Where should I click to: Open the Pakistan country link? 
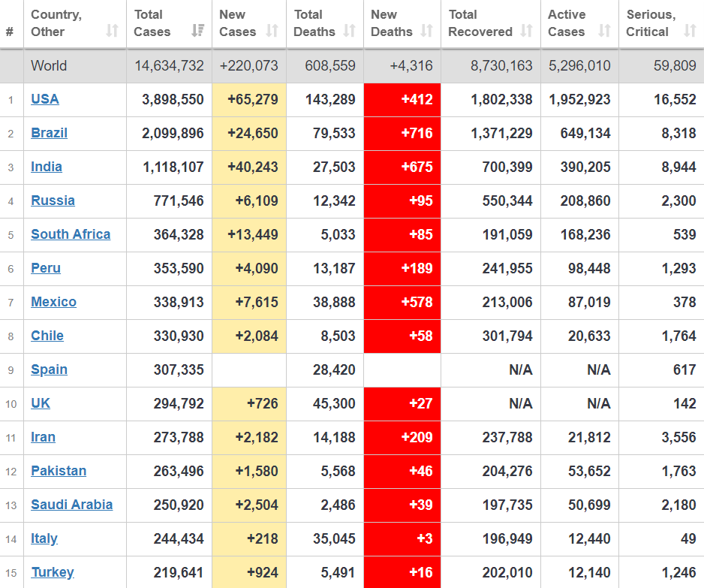59,471
